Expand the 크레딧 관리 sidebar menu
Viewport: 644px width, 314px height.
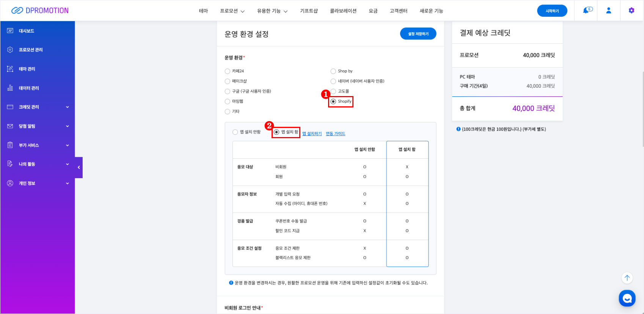(38, 107)
